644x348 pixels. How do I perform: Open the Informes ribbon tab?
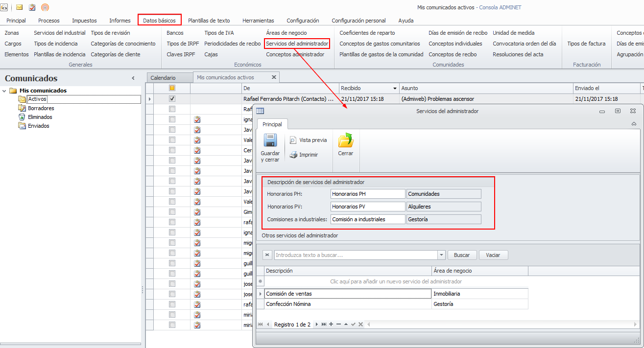[x=120, y=21]
